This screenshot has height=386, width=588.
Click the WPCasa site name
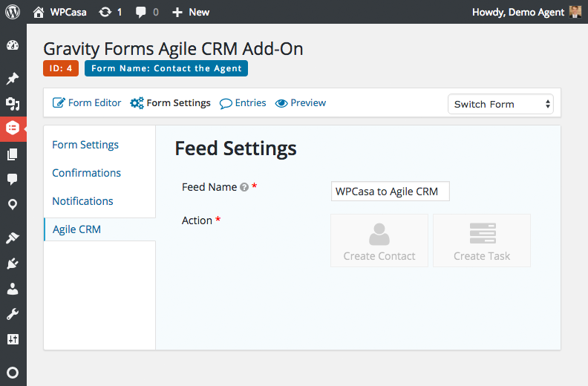point(68,13)
